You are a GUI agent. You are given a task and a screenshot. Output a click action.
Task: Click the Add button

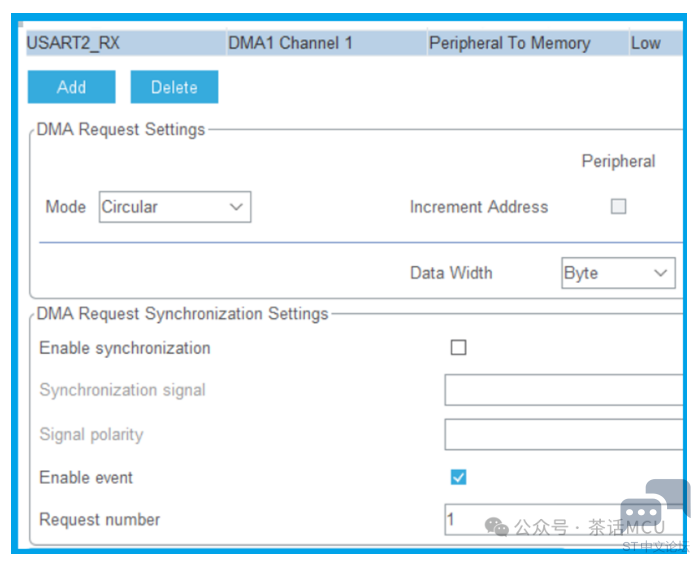71,87
